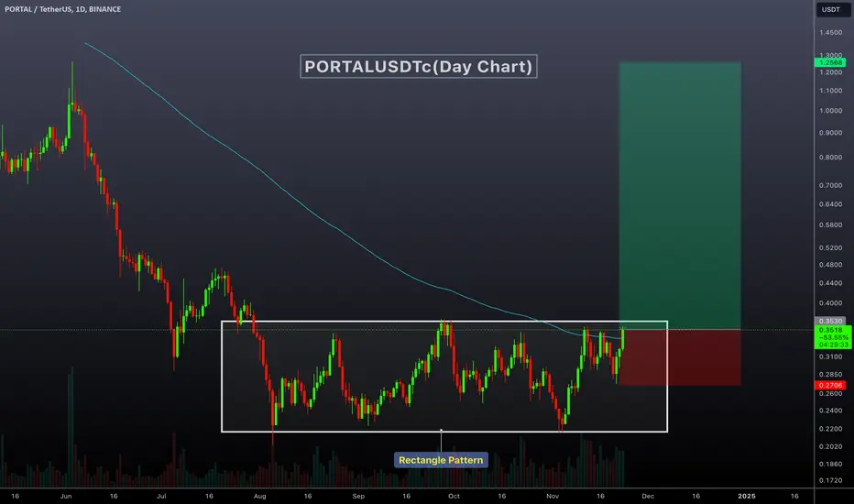Click the 0.5200 price scale value

[830, 248]
